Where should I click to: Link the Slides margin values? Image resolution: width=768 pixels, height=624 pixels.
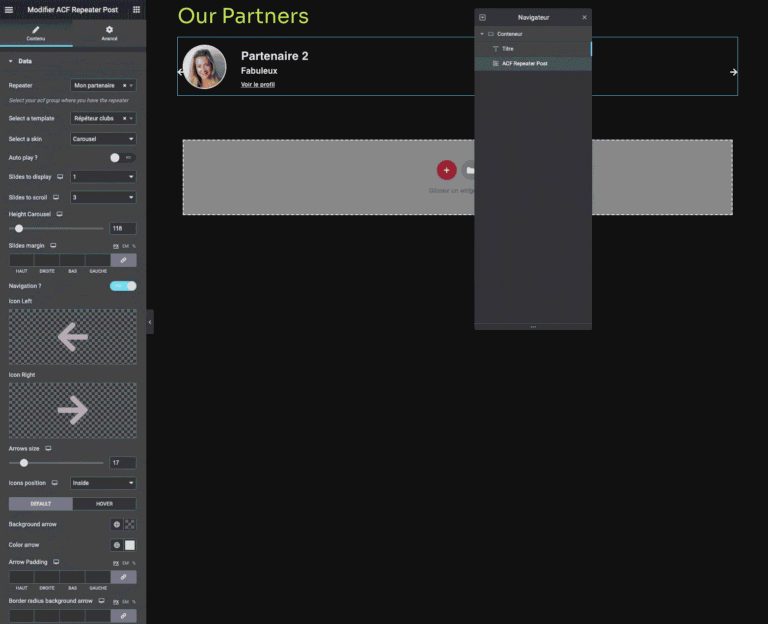coord(123,260)
